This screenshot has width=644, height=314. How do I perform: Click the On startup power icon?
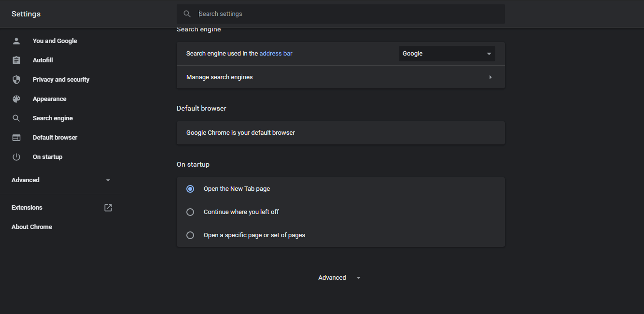pyautogui.click(x=16, y=157)
